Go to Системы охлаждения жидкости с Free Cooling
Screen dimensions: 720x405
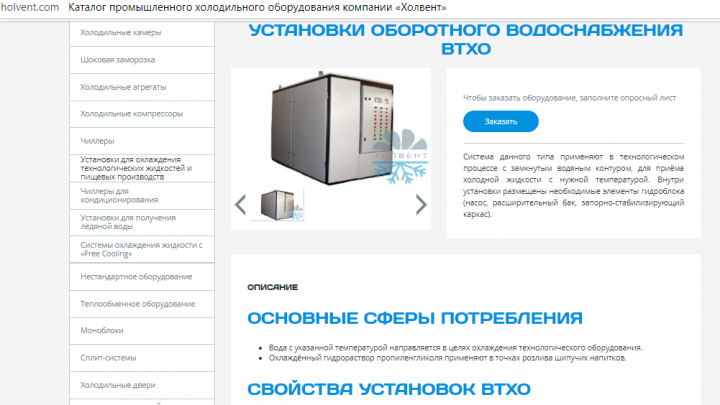142,249
